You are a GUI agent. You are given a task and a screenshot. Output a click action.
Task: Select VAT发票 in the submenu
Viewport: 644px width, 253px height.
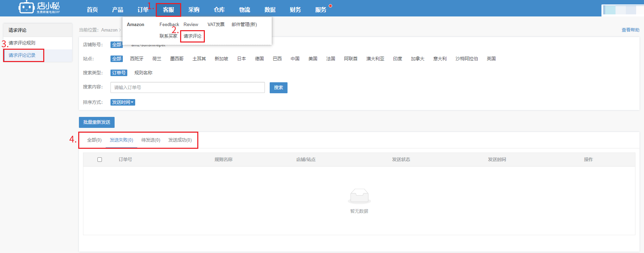(216, 24)
